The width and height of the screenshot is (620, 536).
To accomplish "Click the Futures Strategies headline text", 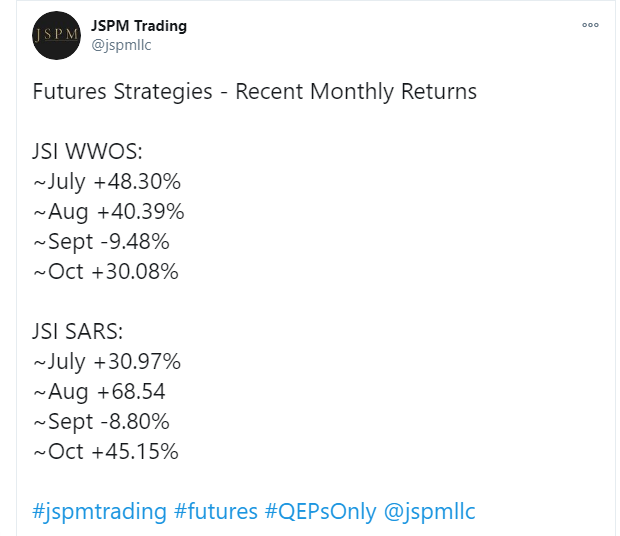I will coord(255,92).
